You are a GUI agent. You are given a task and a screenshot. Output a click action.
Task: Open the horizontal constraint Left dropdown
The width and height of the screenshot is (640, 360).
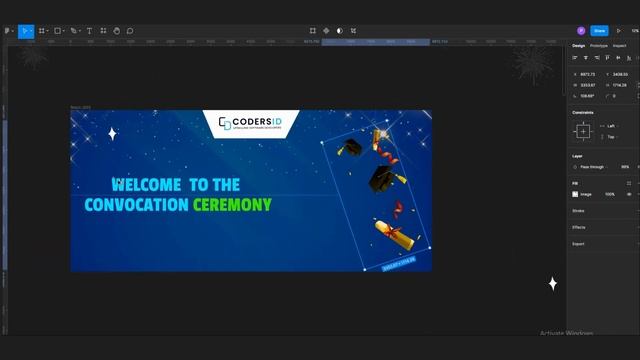point(609,126)
